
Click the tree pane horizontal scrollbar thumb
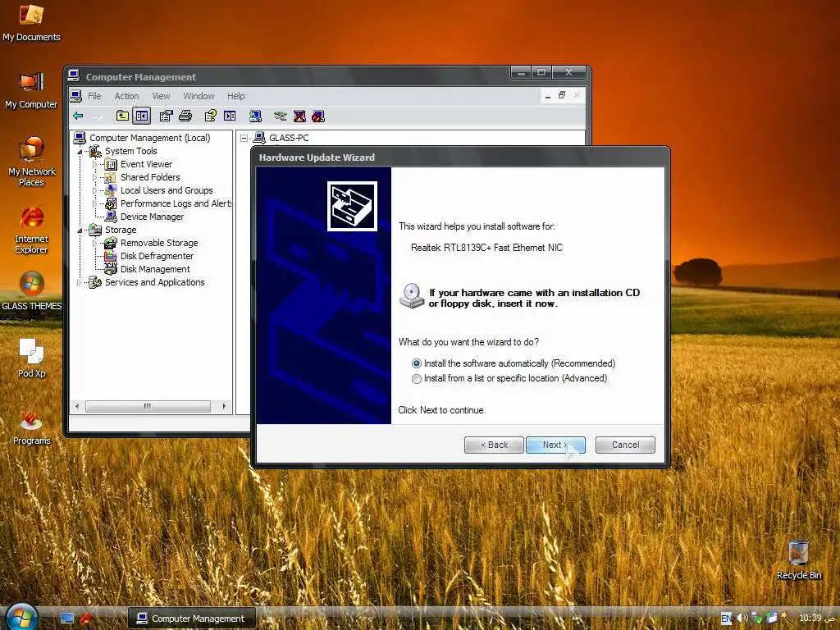(148, 407)
